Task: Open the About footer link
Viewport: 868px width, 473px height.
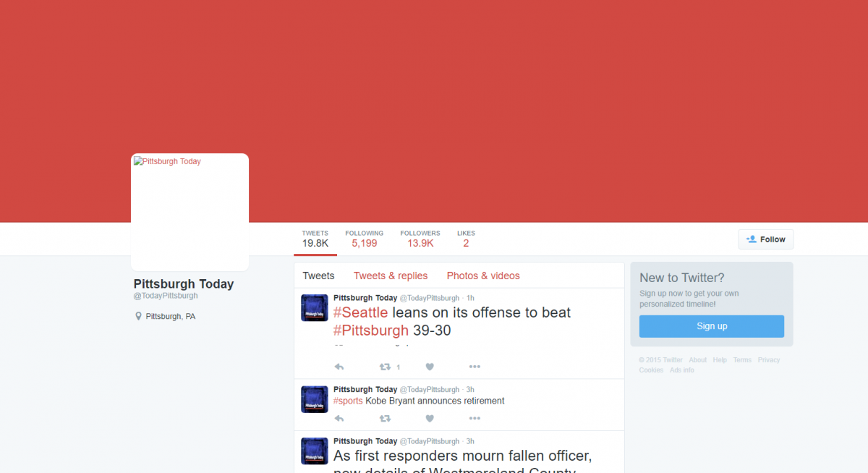Action: point(697,360)
